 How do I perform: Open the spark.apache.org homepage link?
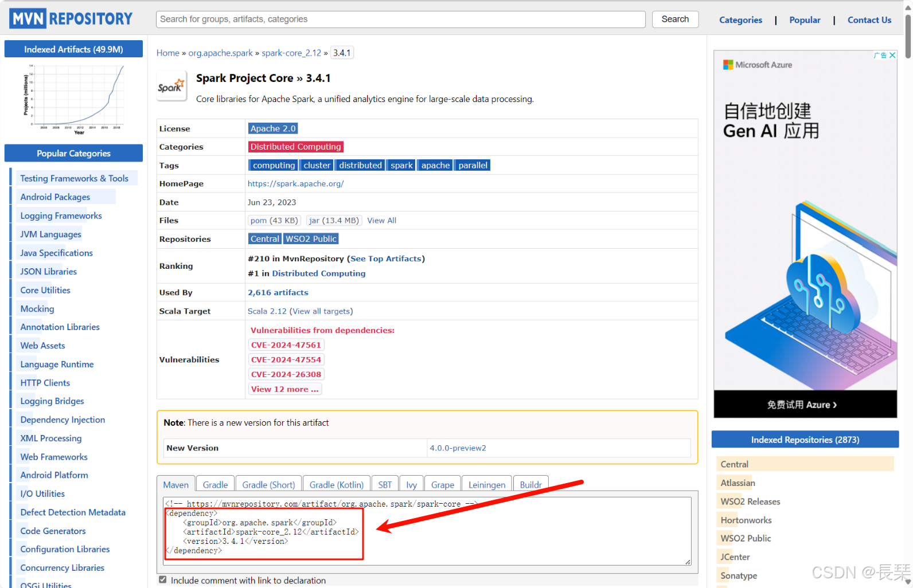[295, 183]
